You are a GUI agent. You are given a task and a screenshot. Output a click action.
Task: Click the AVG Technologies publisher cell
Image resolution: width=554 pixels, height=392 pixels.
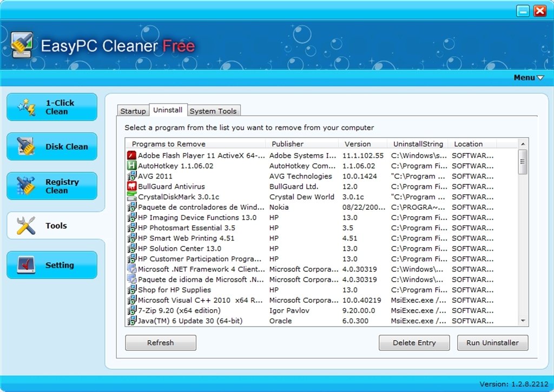click(301, 176)
